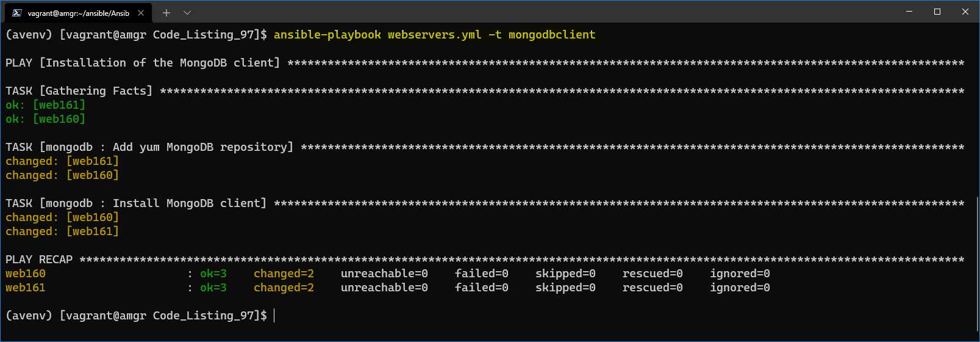Click host name 'web160' in recap
Viewport: 980px width, 342px height.
(x=26, y=274)
